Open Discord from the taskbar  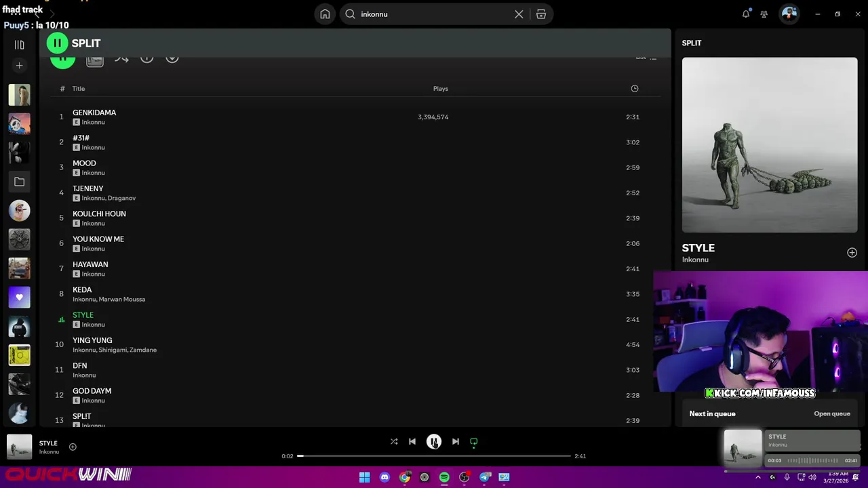[x=384, y=477]
